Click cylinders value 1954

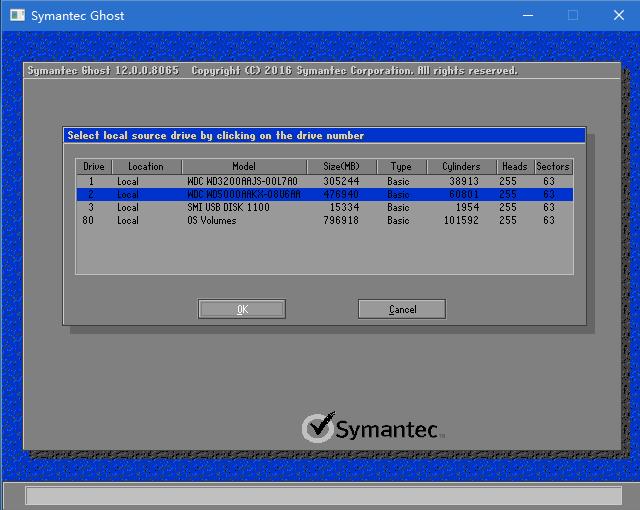(x=467, y=207)
